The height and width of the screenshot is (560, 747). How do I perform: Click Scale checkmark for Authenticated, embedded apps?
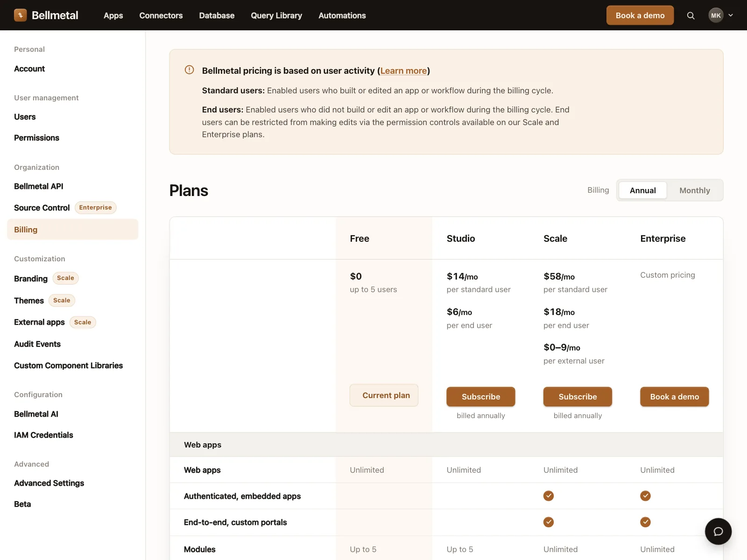click(x=549, y=496)
